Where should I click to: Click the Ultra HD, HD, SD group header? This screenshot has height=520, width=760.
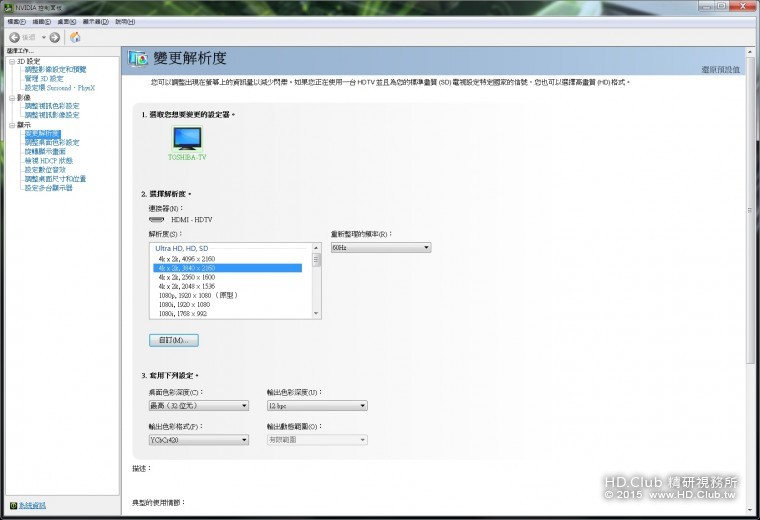tap(182, 248)
